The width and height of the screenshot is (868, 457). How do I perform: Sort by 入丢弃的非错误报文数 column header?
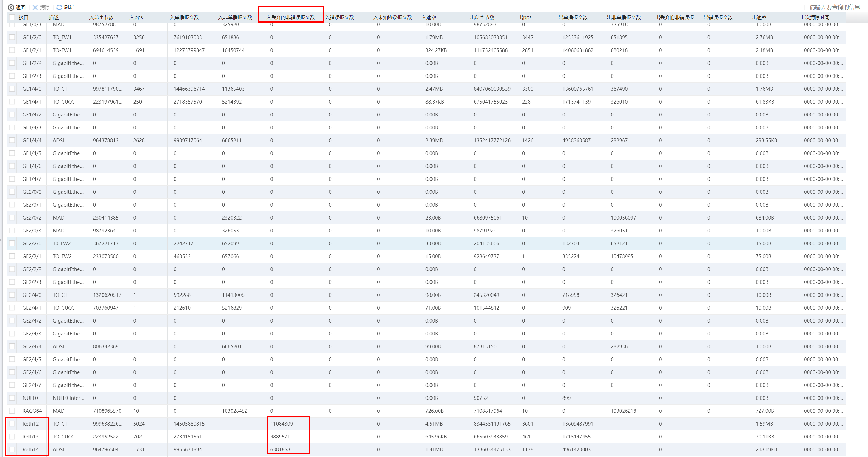[291, 17]
